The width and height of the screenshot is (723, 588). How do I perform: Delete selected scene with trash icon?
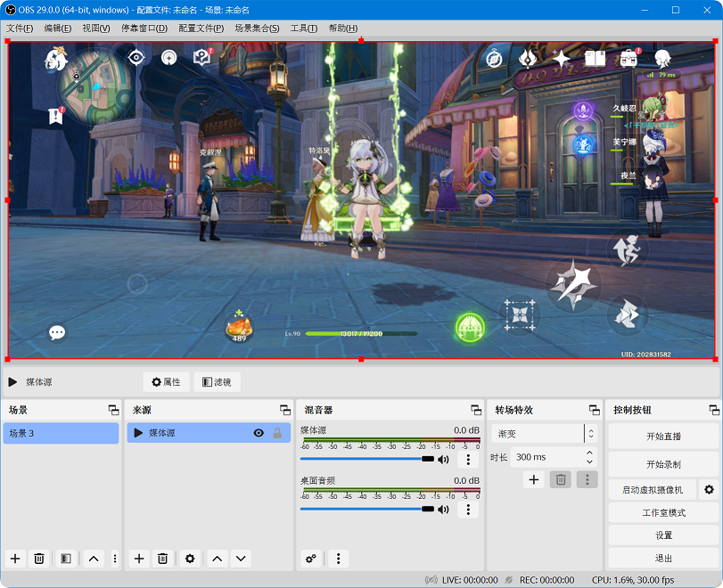39,559
